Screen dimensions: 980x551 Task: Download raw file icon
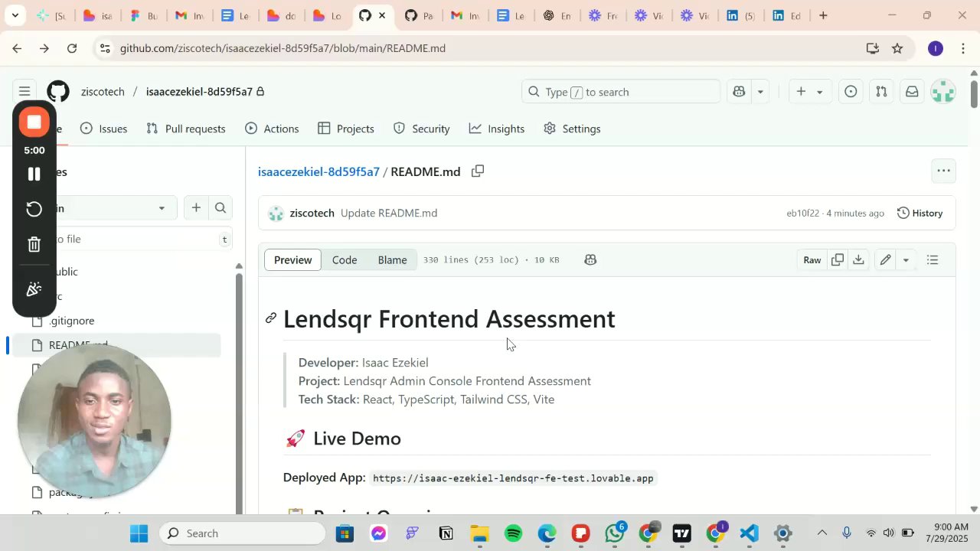858,260
